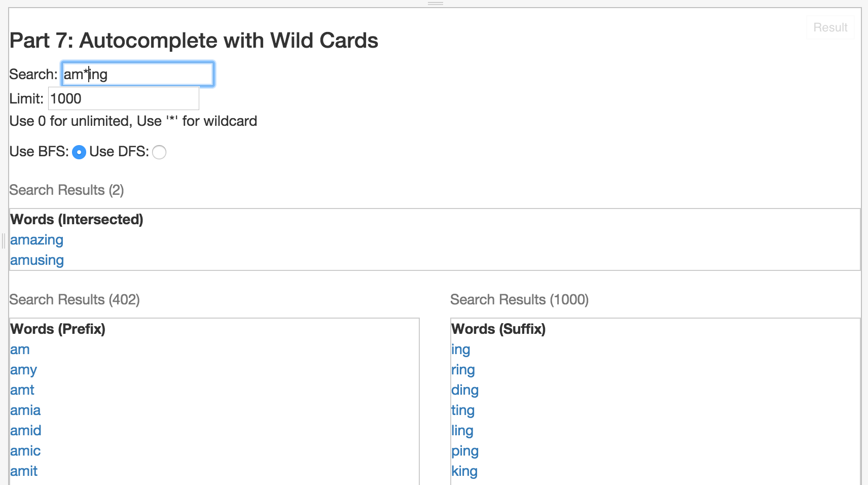The image size is (868, 485).
Task: Choose the 'amic' prefix result
Action: point(25,451)
